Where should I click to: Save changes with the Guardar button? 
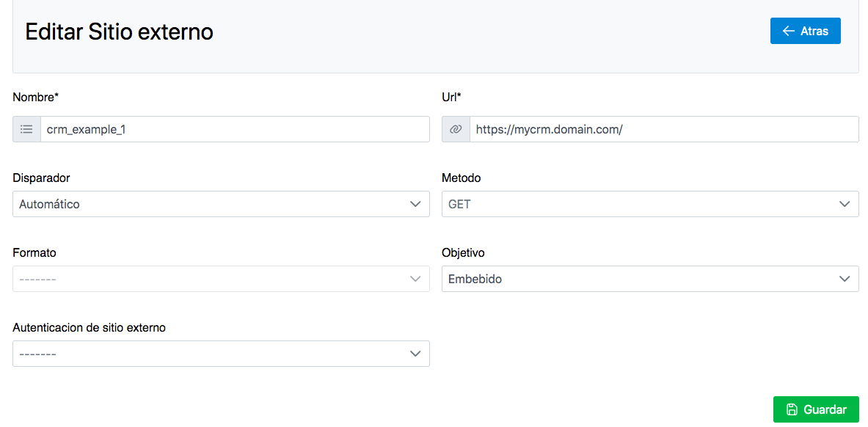(x=816, y=409)
